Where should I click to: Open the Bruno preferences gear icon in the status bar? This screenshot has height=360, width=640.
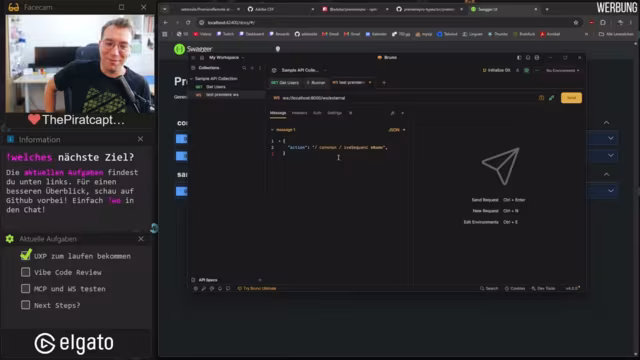pyautogui.click(x=196, y=289)
